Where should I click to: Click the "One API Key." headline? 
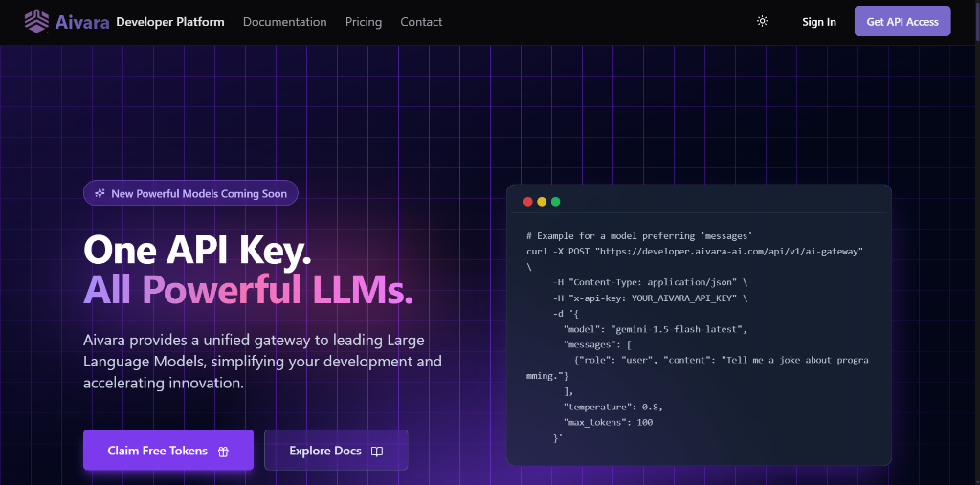197,250
